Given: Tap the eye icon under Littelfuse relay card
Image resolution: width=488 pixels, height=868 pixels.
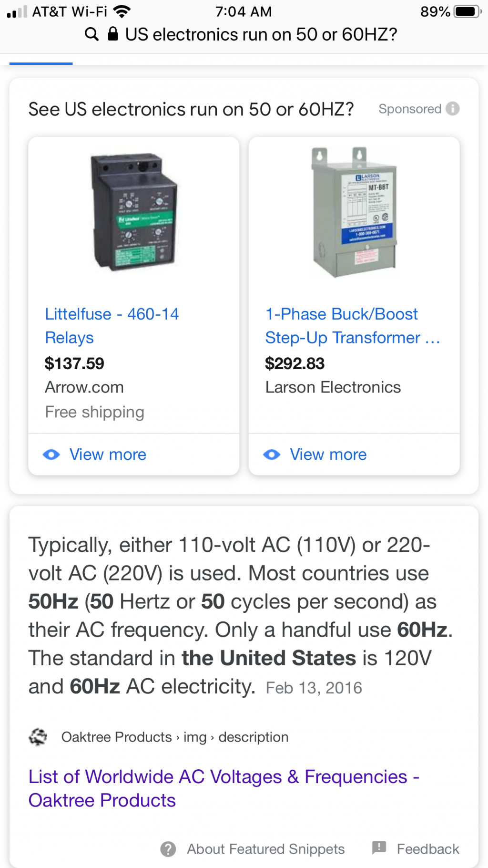Looking at the screenshot, I should (x=51, y=455).
